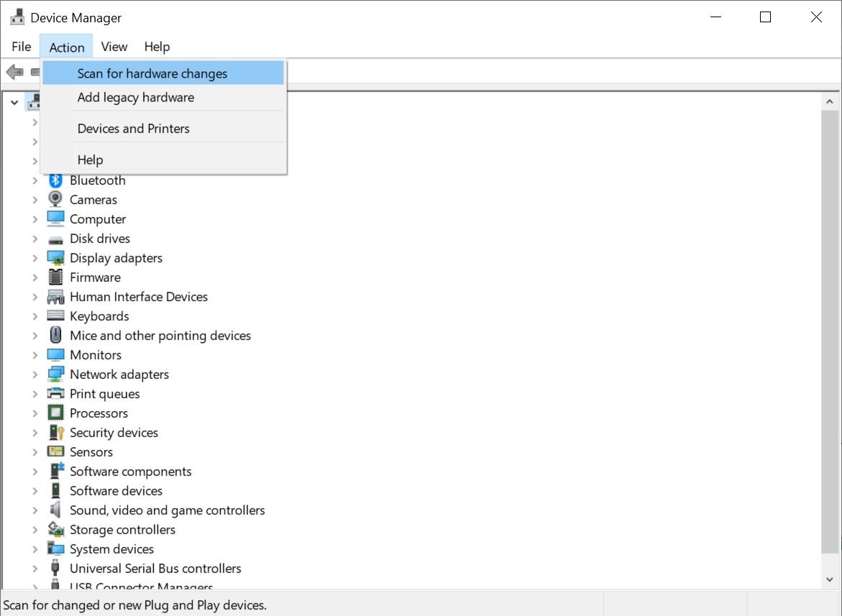Click the Bluetooth device category icon

(x=55, y=180)
